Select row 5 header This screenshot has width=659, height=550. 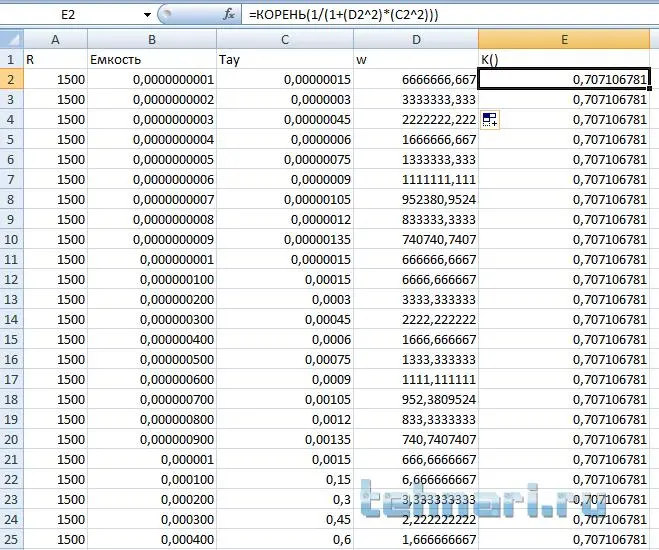(x=11, y=139)
